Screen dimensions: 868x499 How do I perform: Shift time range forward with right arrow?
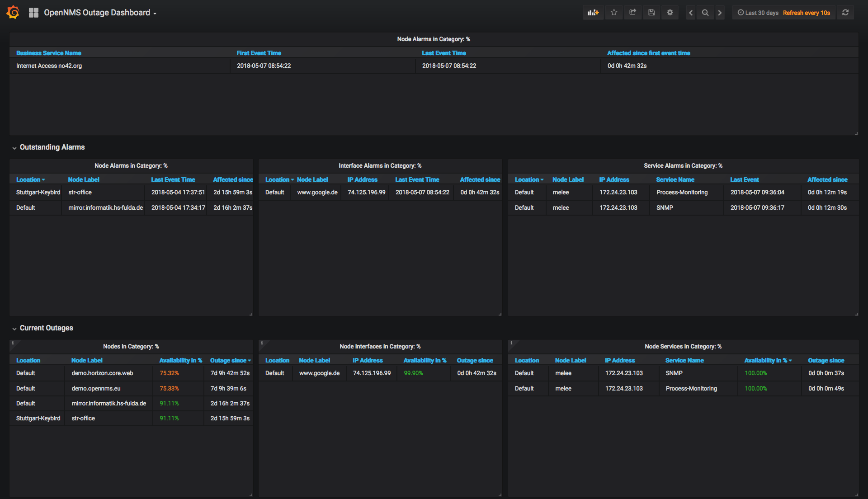tap(720, 13)
